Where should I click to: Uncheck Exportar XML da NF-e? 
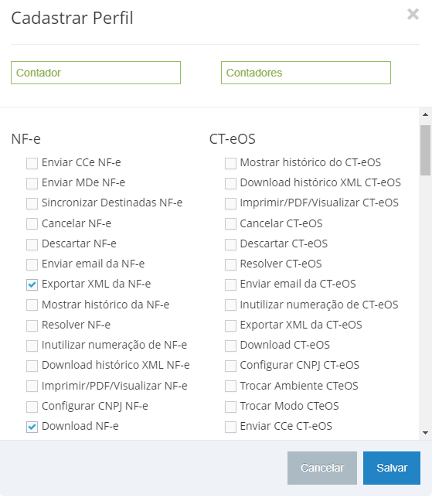[x=32, y=284]
